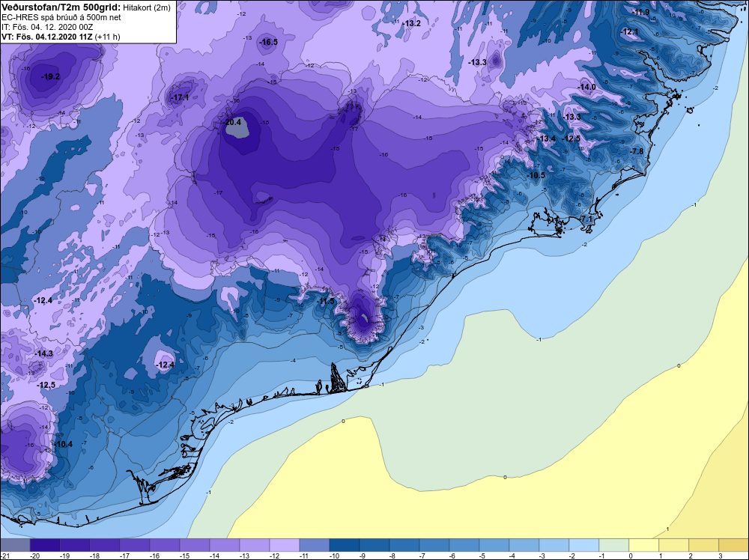Click the legend scale label '3'
Screen dimensions: 749x560
click(x=721, y=556)
